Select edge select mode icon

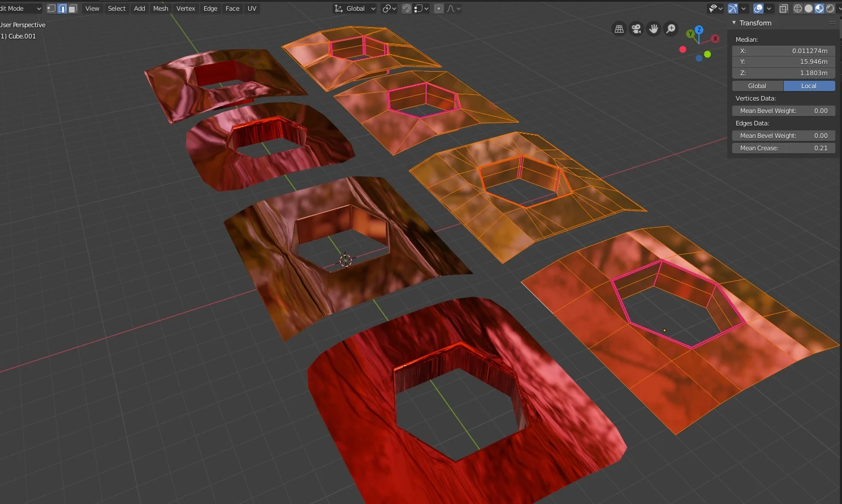(62, 8)
